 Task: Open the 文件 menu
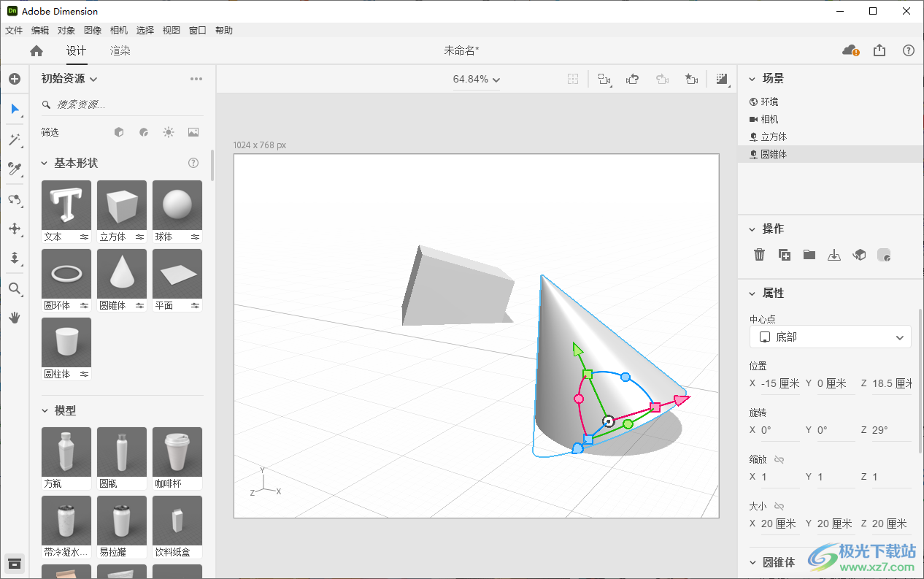click(14, 30)
